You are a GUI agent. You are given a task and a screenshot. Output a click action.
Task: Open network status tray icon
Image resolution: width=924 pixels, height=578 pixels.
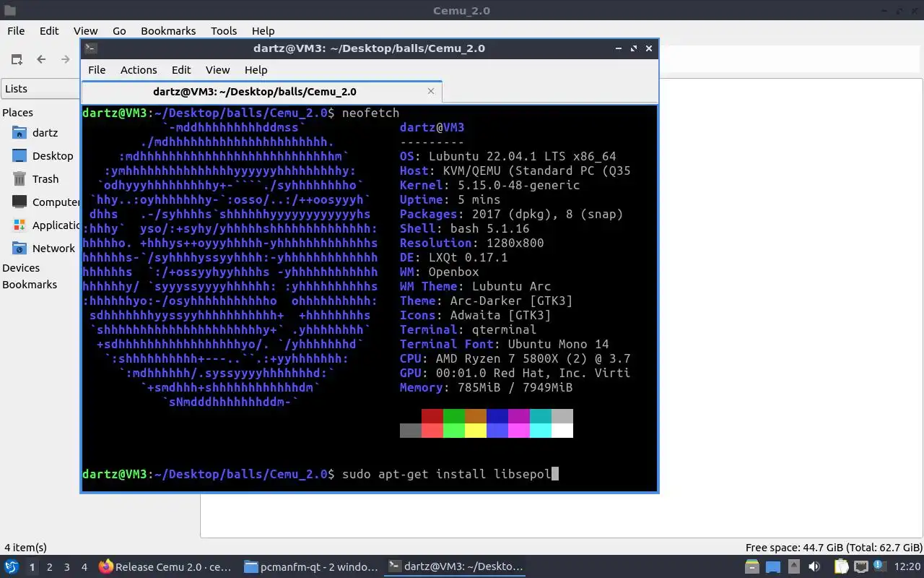pyautogui.click(x=861, y=567)
